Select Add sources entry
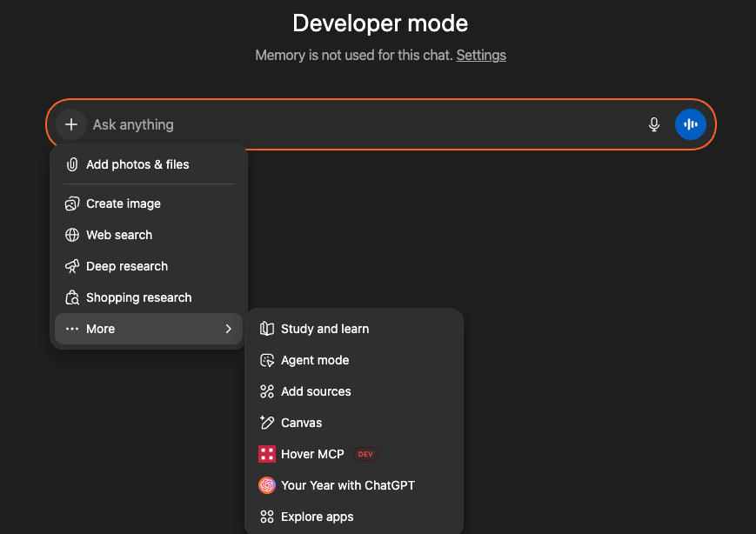The image size is (756, 534). pyautogui.click(x=354, y=391)
